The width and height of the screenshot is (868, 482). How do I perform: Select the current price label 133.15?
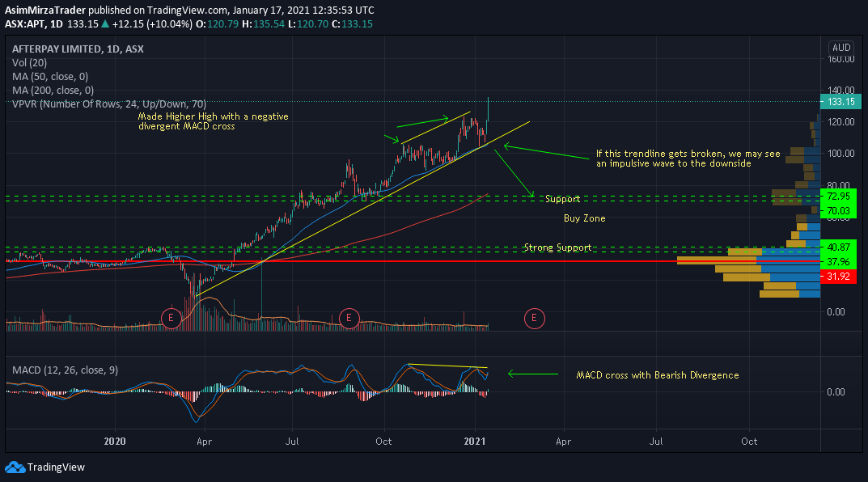(840, 102)
